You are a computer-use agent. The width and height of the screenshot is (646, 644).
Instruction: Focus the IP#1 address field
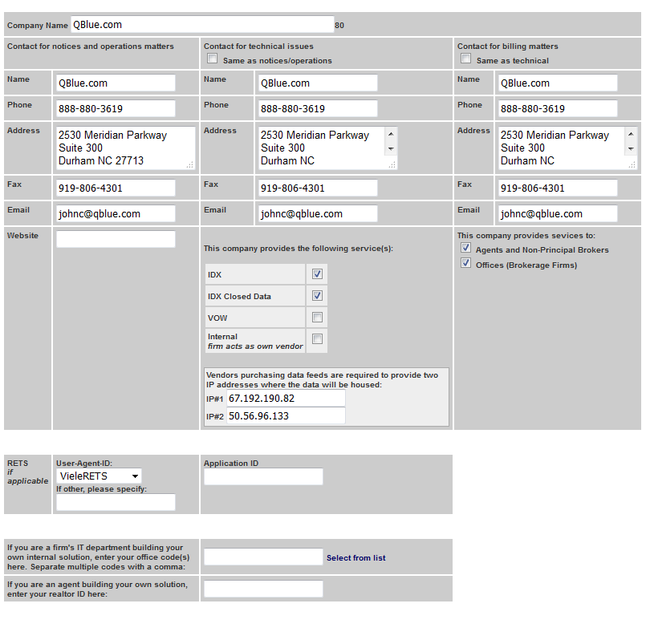pyautogui.click(x=286, y=399)
